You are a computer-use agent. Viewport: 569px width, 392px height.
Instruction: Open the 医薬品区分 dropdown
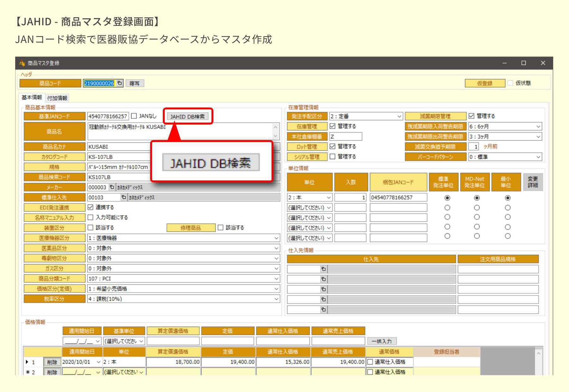click(183, 248)
